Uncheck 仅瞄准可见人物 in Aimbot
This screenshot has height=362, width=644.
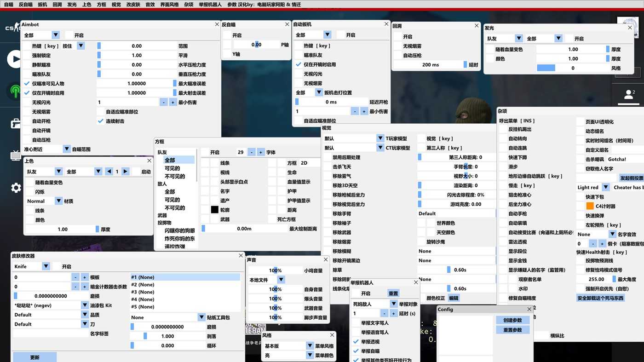tap(27, 84)
